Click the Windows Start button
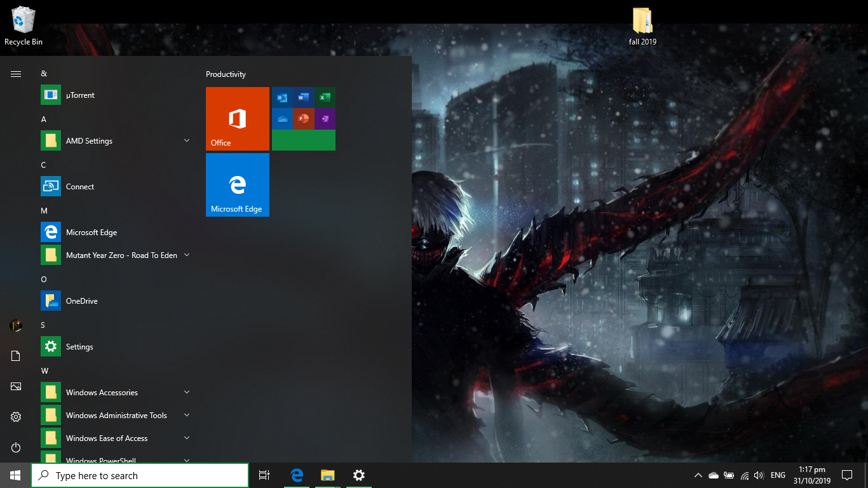 15,475
